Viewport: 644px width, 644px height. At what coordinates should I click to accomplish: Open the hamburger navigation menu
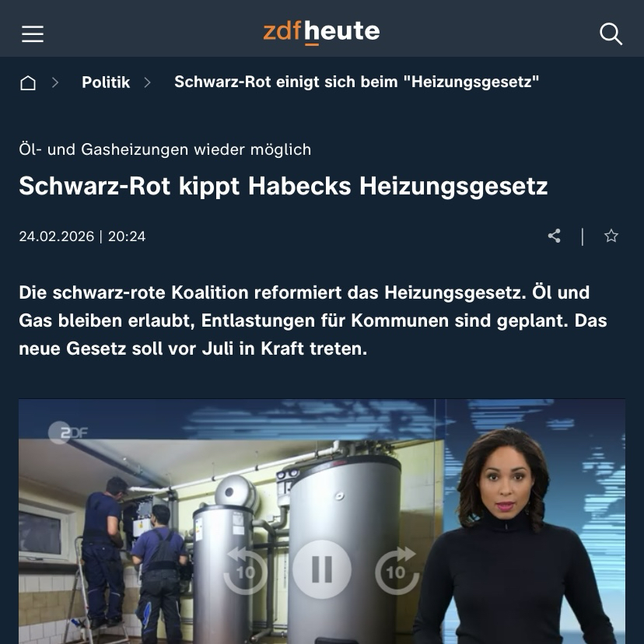coord(33,33)
